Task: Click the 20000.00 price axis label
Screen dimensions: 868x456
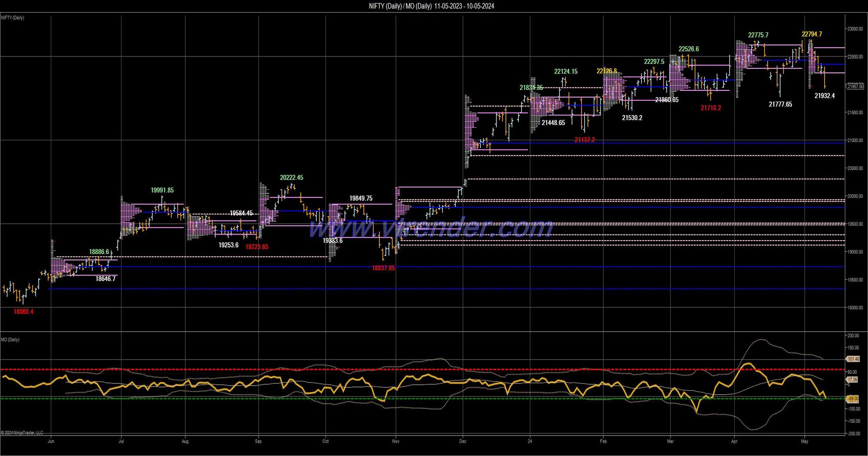Action: 855,196
